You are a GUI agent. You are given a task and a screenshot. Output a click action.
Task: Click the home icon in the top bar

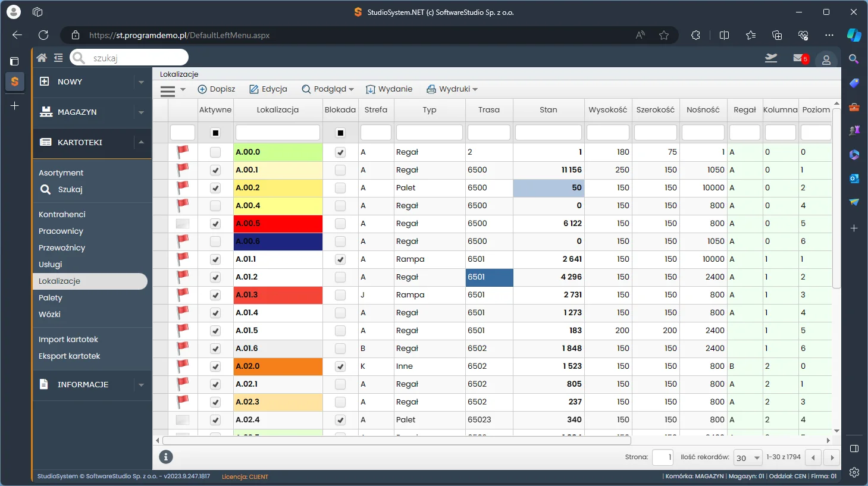42,58
